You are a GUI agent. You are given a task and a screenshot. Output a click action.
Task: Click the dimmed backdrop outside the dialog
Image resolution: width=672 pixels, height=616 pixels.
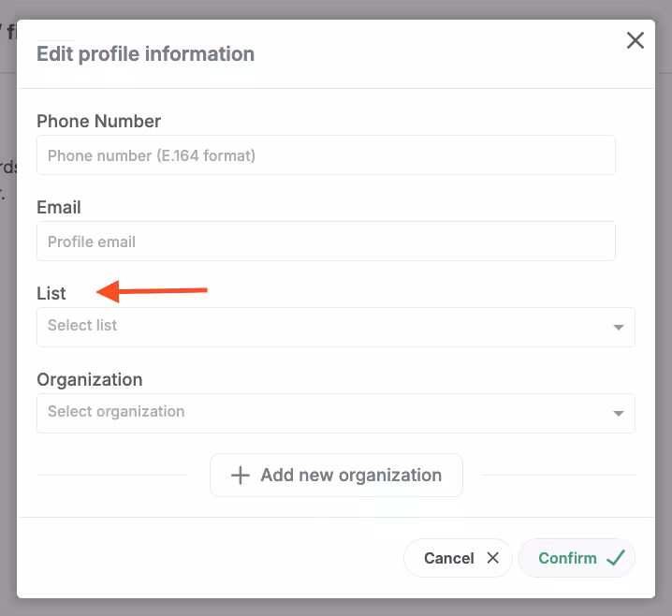[7, 374]
